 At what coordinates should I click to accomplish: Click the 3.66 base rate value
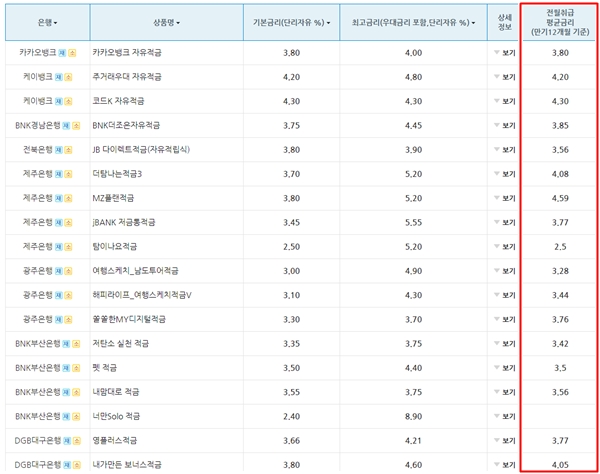click(291, 441)
